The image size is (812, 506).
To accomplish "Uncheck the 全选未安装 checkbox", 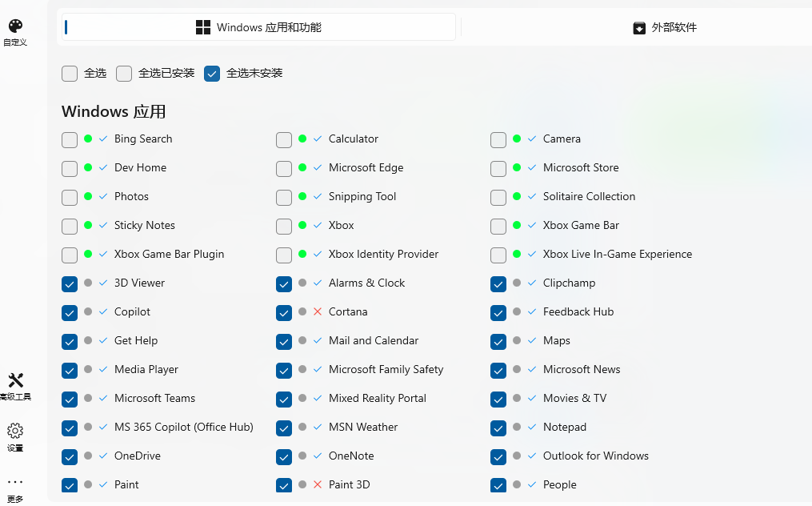I will (212, 74).
